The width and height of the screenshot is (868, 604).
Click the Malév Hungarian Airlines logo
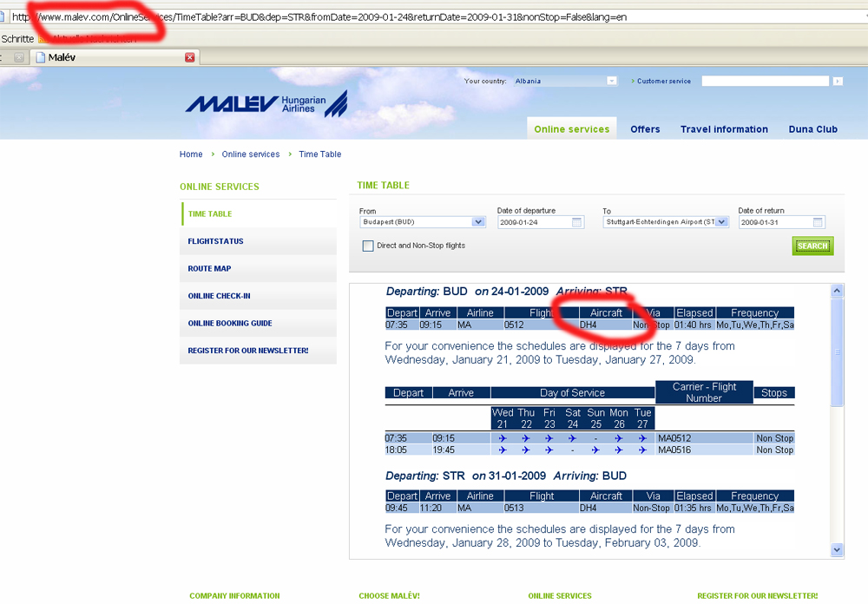(x=266, y=103)
